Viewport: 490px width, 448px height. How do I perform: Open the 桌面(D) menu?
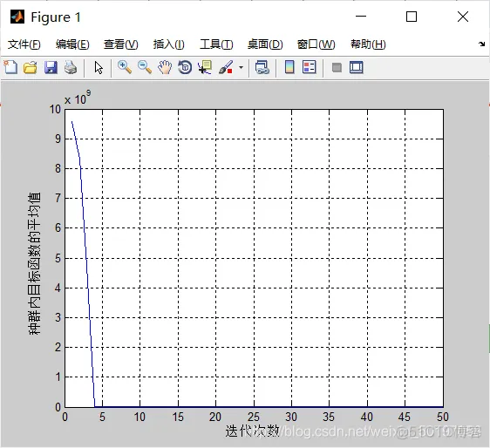pyautogui.click(x=265, y=44)
